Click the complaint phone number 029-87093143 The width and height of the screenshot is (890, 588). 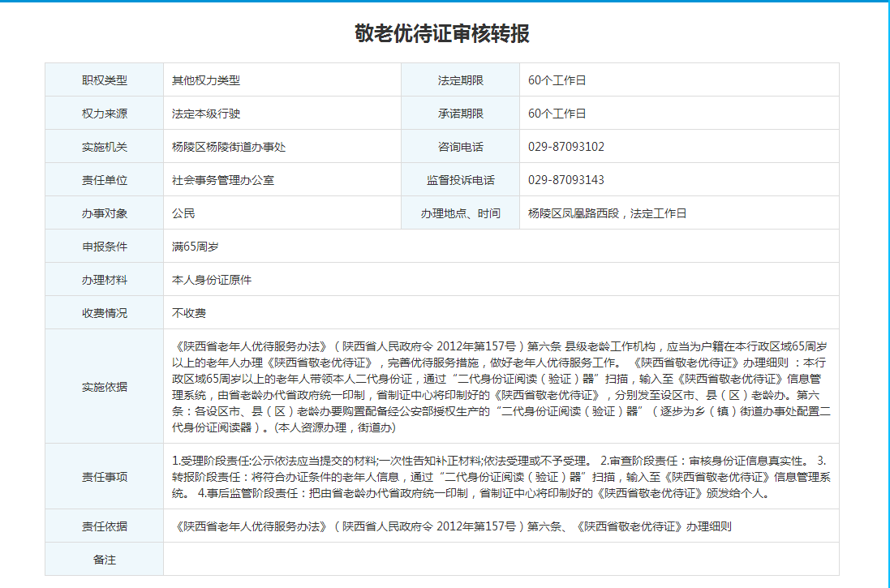tap(565, 180)
